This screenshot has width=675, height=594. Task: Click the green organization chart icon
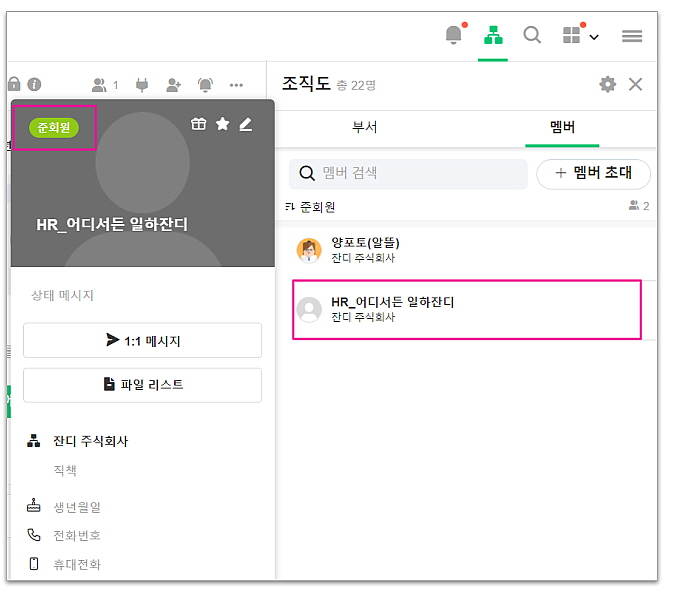click(x=492, y=36)
